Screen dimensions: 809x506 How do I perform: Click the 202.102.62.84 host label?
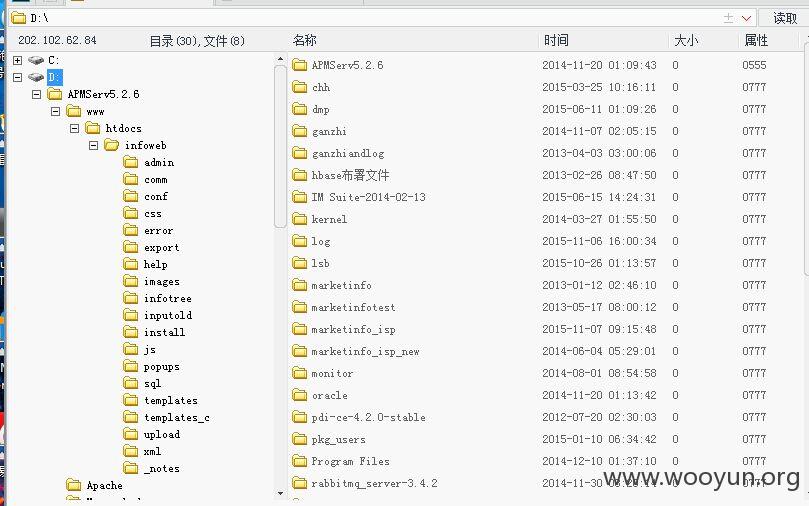coord(57,40)
